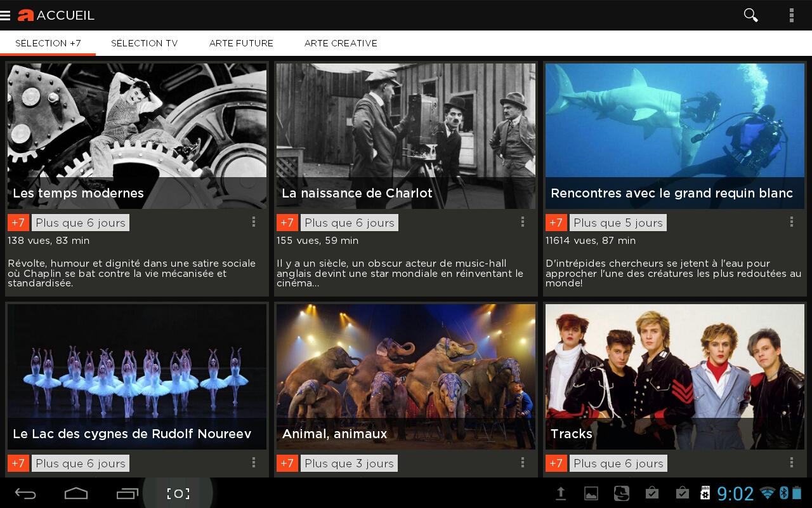Viewport: 812px width, 508px height.
Task: Open the search magnifier icon
Action: (750, 15)
